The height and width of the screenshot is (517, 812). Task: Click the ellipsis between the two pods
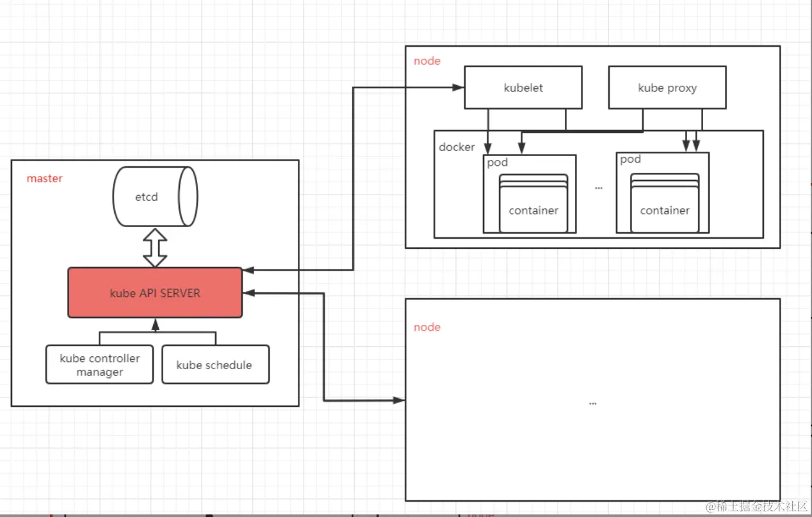pyautogui.click(x=599, y=187)
